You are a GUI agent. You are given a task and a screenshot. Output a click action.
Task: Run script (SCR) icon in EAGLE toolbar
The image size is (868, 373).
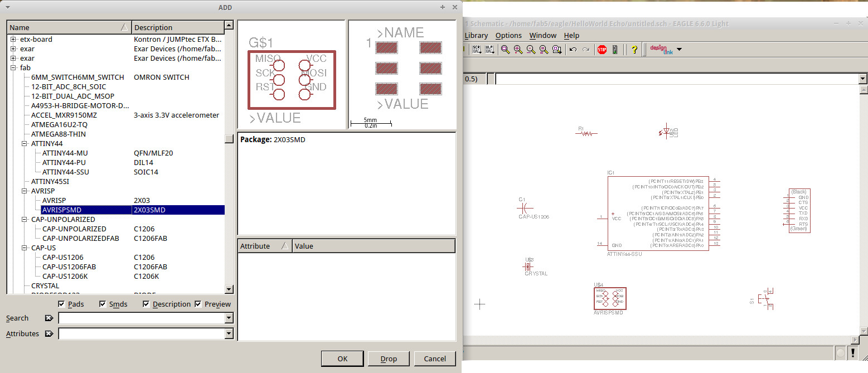(x=477, y=50)
